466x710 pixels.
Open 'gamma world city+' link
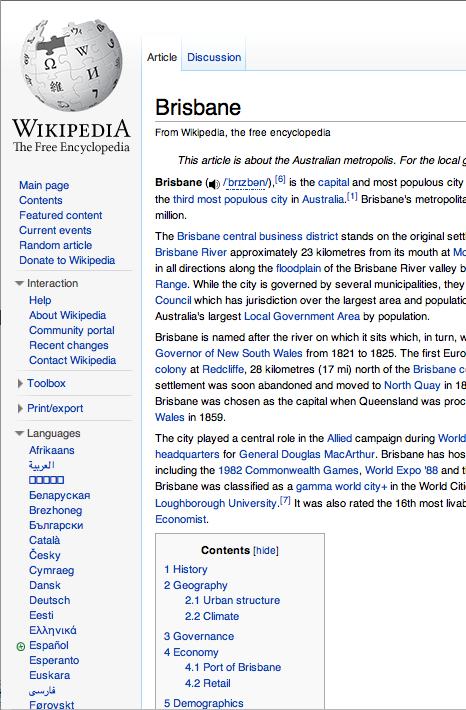point(341,486)
